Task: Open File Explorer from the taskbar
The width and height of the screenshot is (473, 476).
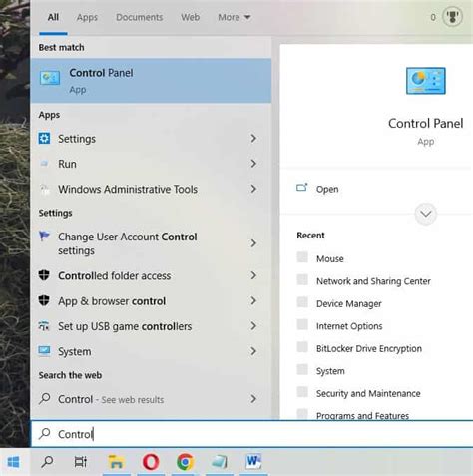Action: click(x=116, y=462)
